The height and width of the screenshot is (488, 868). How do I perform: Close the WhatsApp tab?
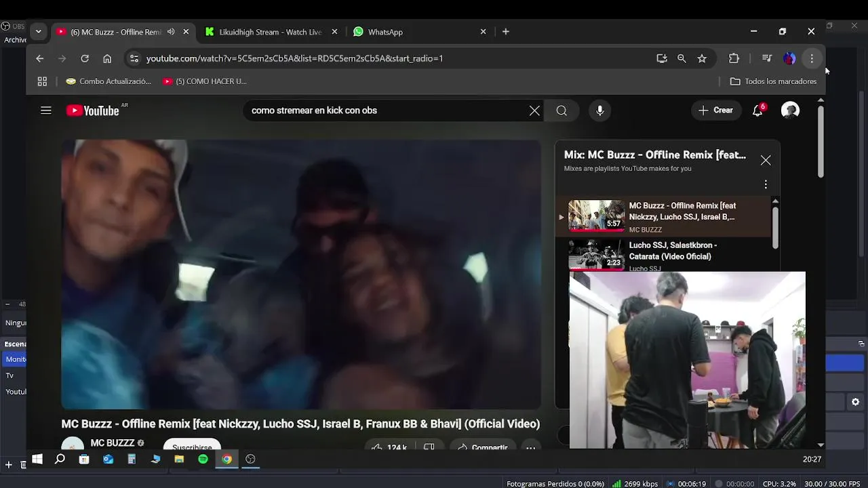[483, 32]
